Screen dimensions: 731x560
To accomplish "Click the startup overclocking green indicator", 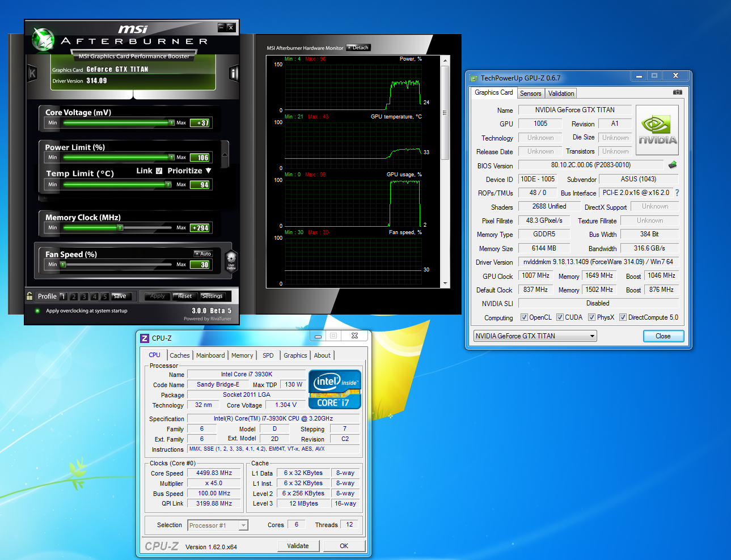I will click(37, 311).
